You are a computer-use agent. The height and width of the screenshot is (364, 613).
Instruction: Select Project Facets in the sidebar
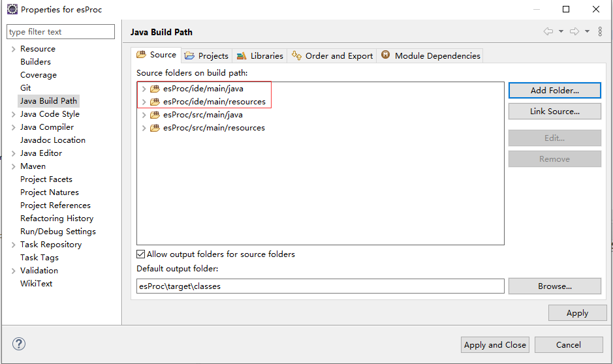[46, 179]
